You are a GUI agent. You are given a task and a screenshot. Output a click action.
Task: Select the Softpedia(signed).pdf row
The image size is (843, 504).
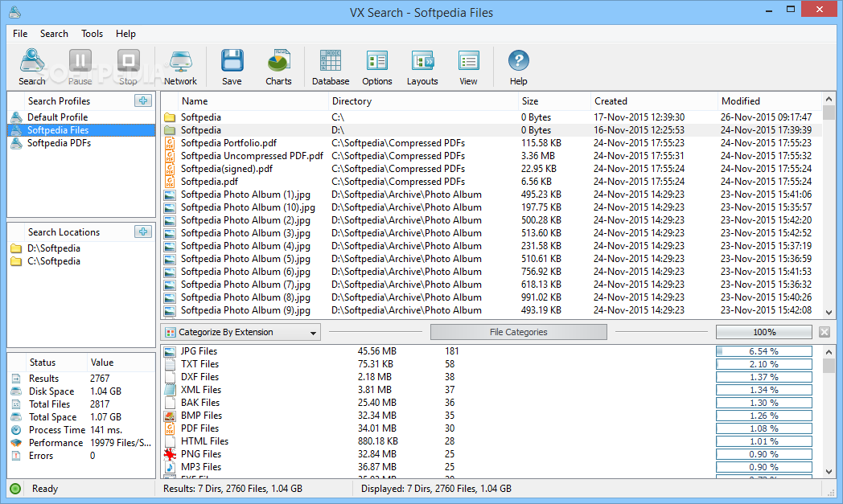click(x=492, y=169)
